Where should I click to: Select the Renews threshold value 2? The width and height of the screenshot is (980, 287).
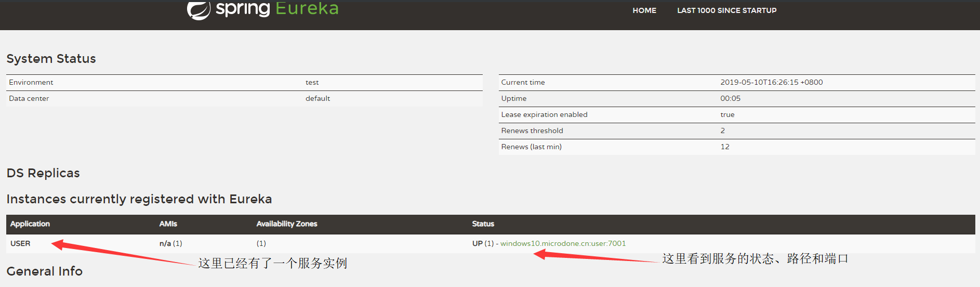click(x=722, y=131)
